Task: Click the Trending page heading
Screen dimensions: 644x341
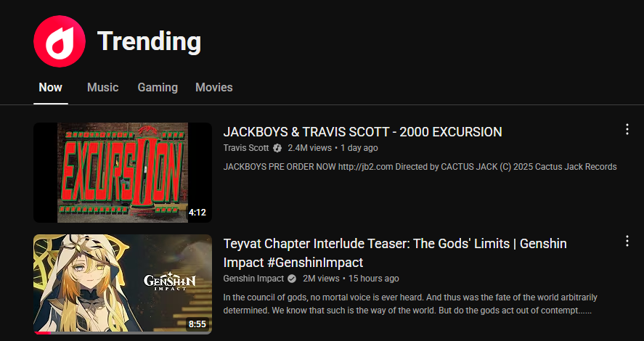Action: 149,41
